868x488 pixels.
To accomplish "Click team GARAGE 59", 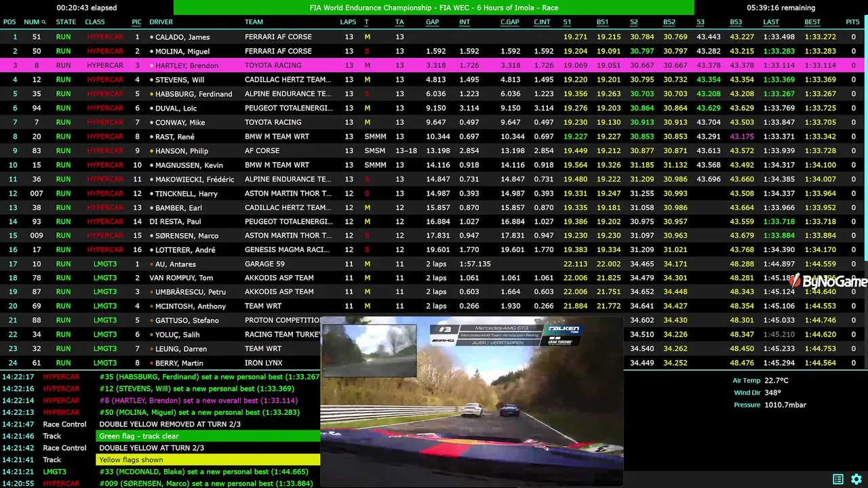I will [264, 264].
